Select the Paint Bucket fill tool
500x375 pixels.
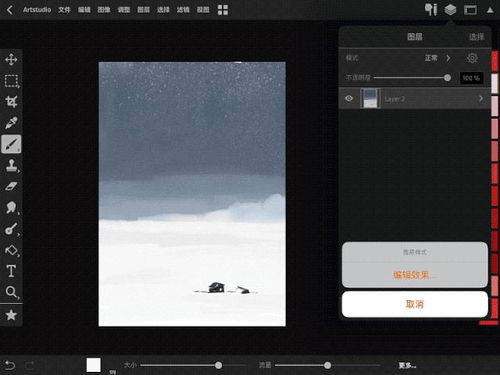click(11, 250)
